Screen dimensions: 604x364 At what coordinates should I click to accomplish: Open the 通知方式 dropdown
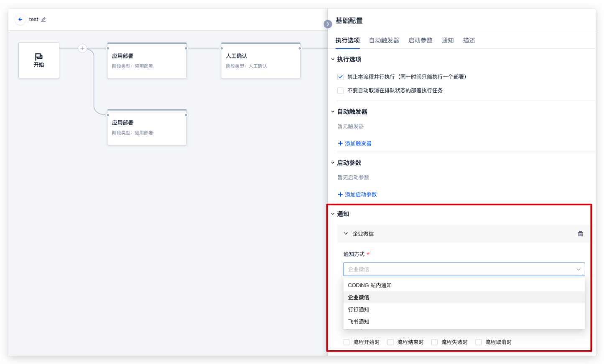(464, 269)
